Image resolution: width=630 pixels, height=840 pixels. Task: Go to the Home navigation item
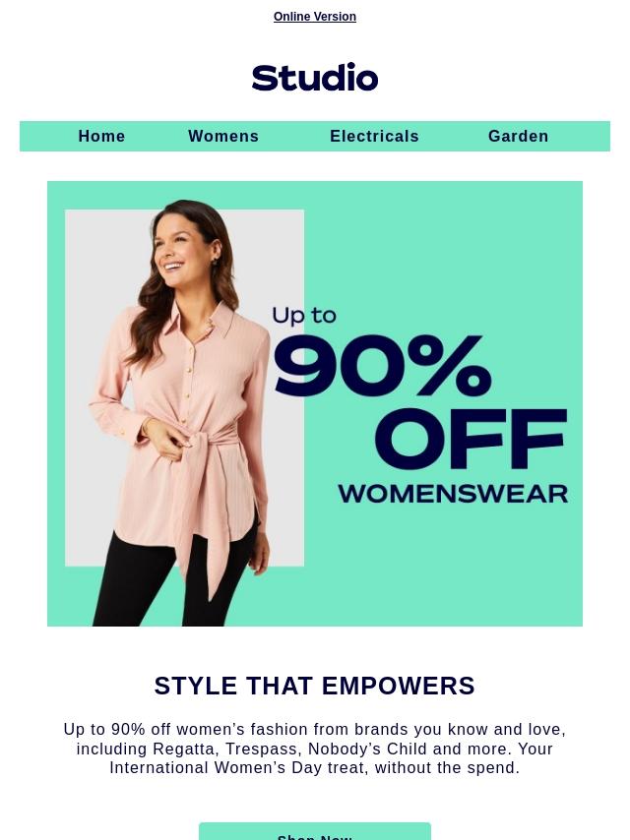point(101,136)
